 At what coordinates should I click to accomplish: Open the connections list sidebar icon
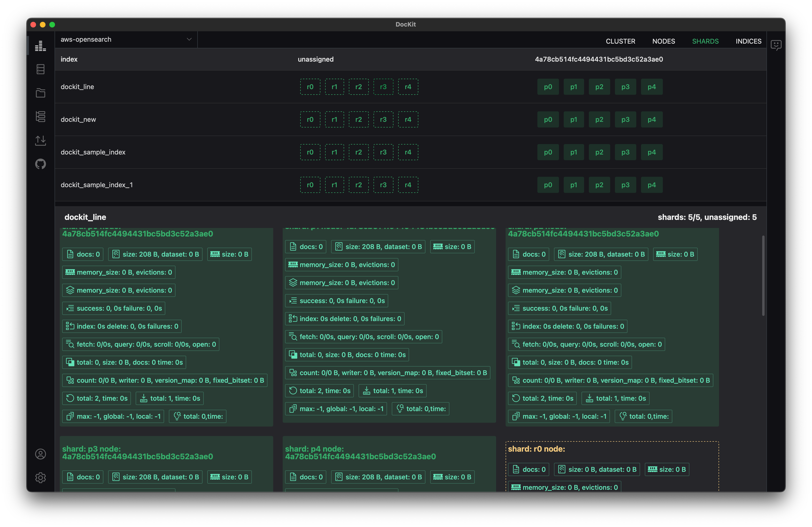click(40, 69)
